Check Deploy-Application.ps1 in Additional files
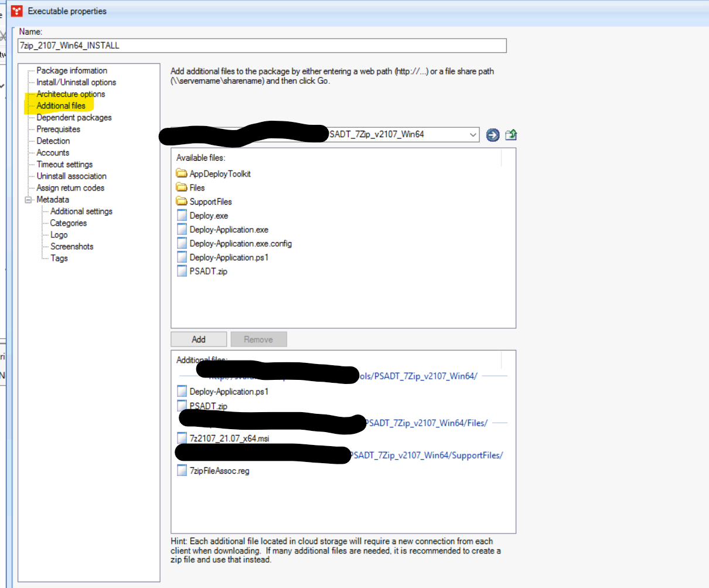This screenshot has height=588, width=709. 182,391
